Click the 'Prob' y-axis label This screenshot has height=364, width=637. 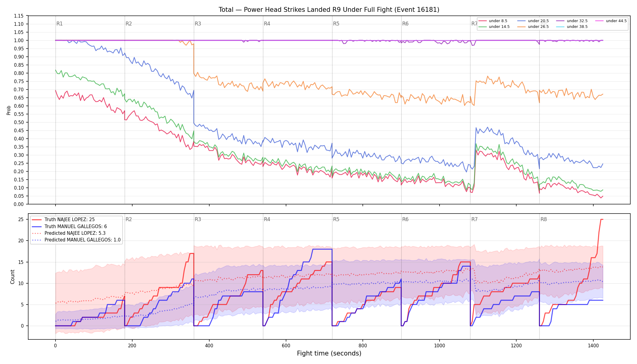[9, 110]
